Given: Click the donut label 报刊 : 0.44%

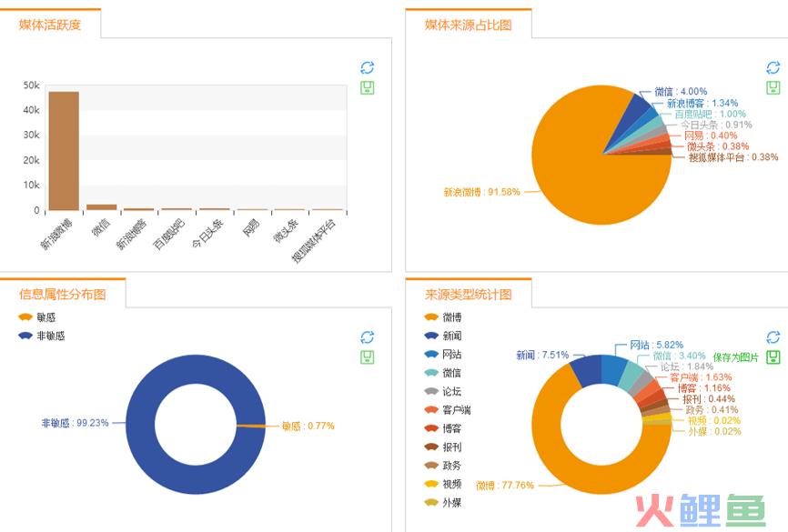Looking at the screenshot, I should [709, 399].
